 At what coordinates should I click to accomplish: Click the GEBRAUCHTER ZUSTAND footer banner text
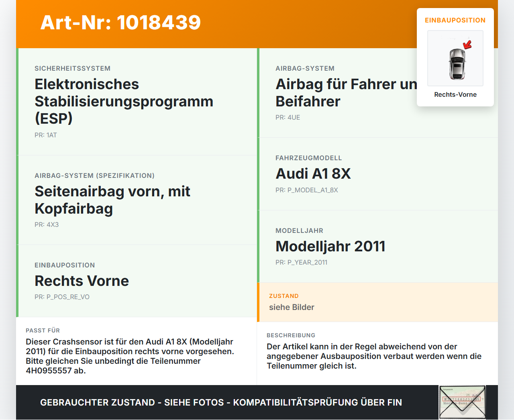[x=221, y=402]
